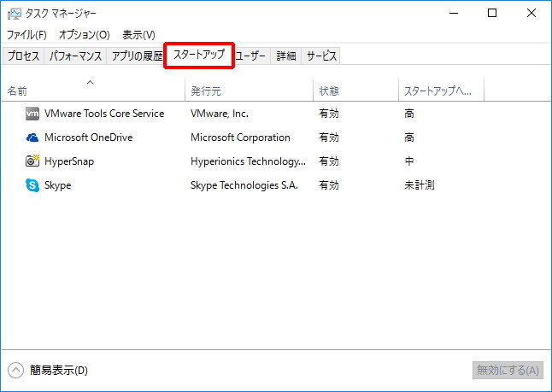Viewport: 552px width, 392px height.
Task: Select the VMware Tools Core Service row name
Action: click(x=104, y=114)
